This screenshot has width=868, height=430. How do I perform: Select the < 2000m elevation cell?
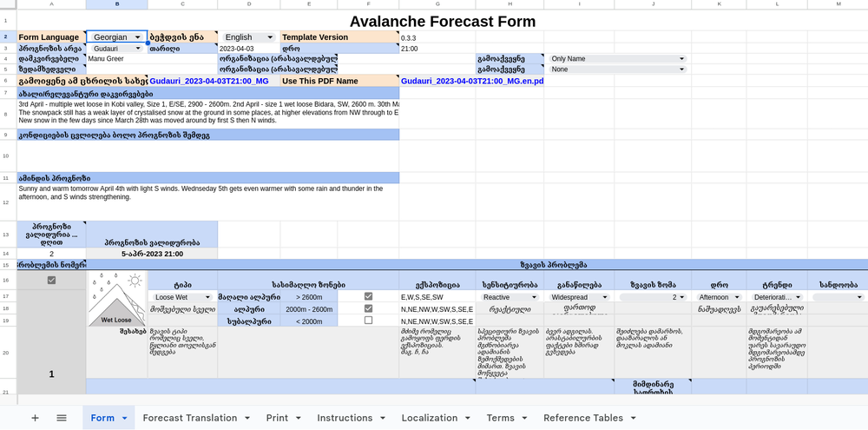coord(309,321)
